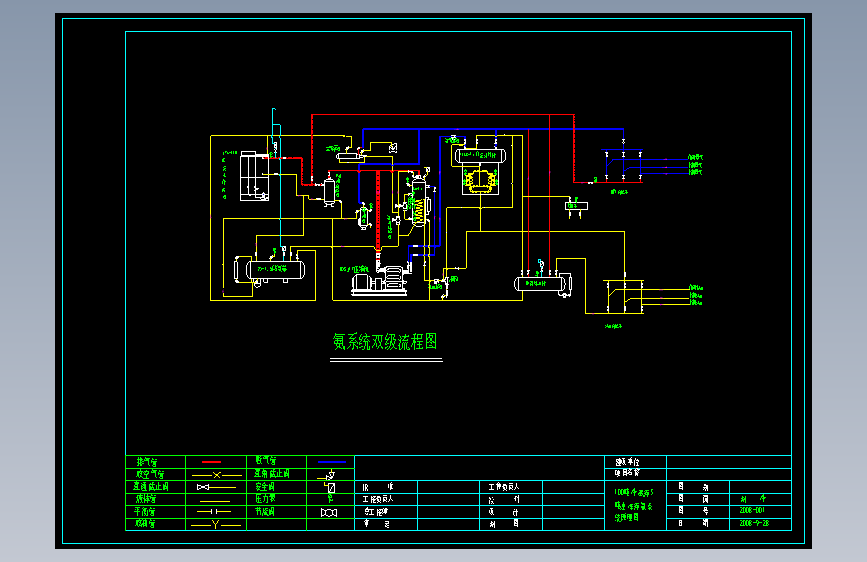The width and height of the screenshot is (867, 562).
Task: Click the yellow line with X symbol in legend
Action: (x=216, y=475)
